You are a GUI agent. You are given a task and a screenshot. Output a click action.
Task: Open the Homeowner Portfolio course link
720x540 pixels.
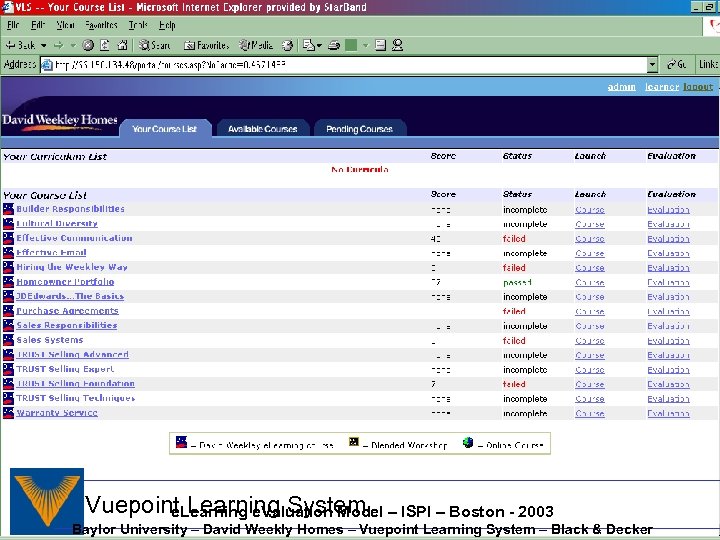(65, 282)
